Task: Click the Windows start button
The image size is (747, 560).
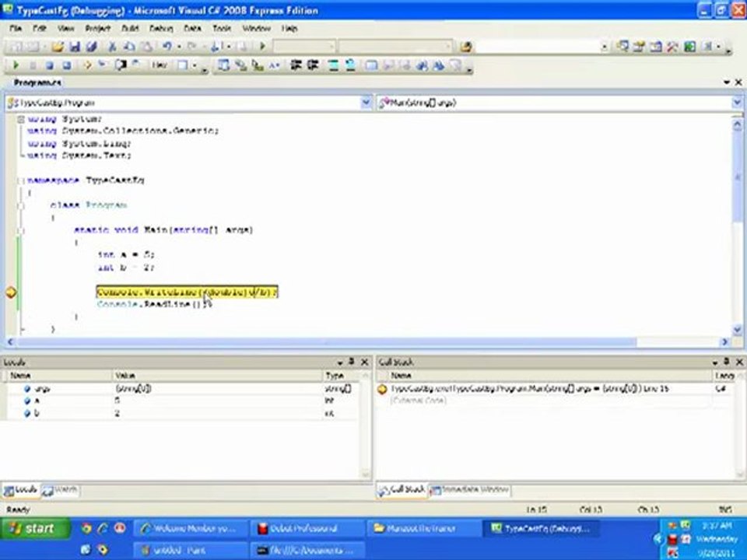Action: [34, 529]
